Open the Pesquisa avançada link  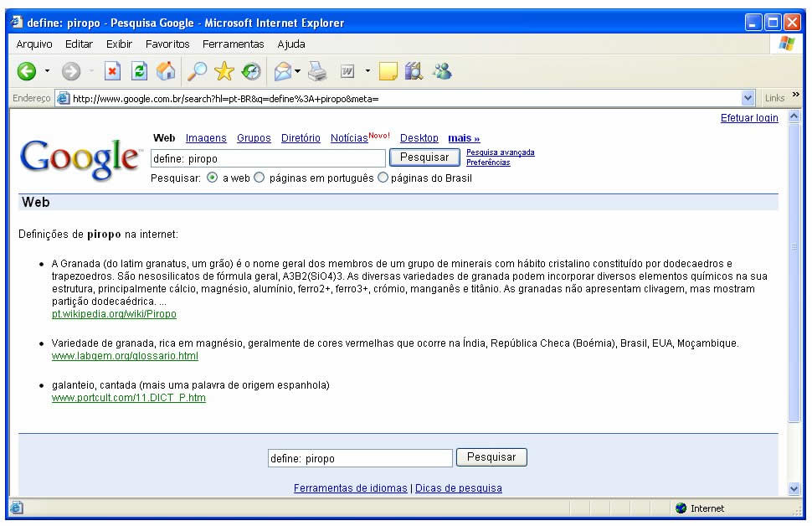(501, 152)
